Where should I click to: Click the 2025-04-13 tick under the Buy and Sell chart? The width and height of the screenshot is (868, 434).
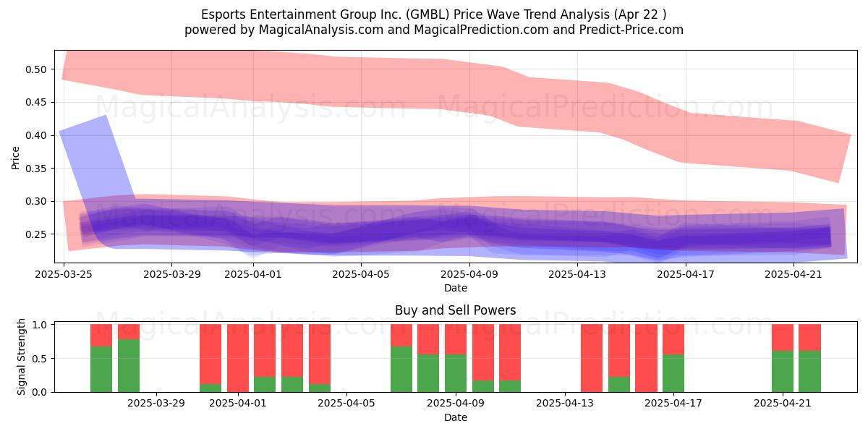click(565, 404)
